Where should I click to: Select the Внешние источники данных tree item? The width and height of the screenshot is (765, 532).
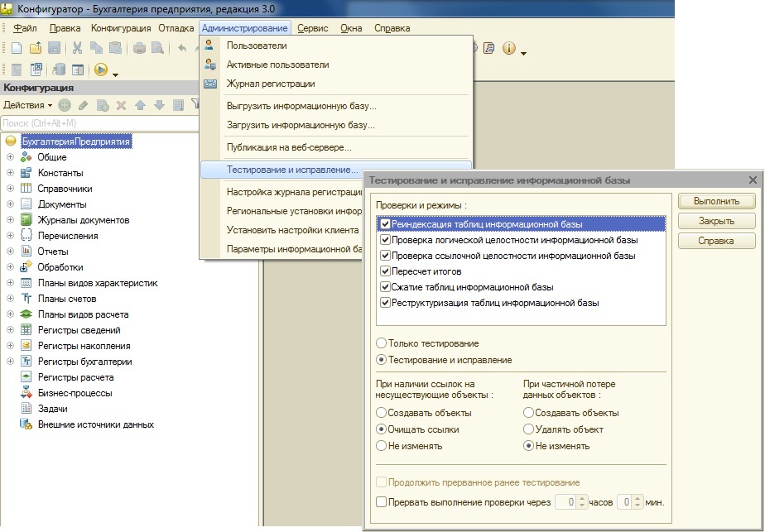click(x=96, y=424)
